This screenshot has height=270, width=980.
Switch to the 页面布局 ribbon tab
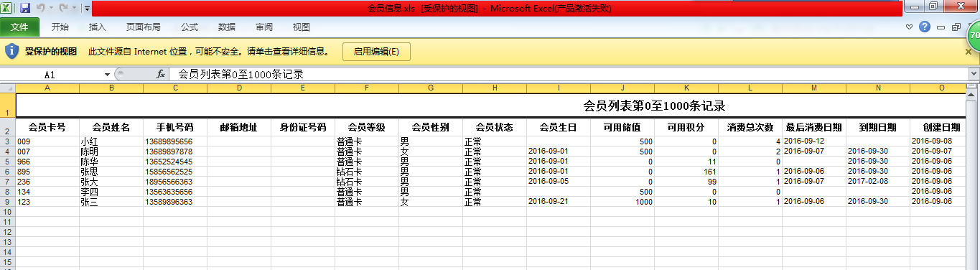143,27
